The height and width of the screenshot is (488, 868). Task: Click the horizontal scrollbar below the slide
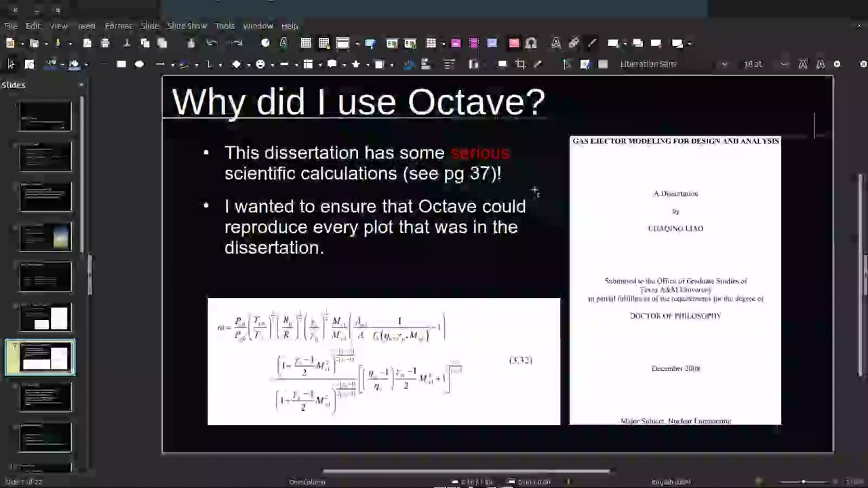pos(467,471)
